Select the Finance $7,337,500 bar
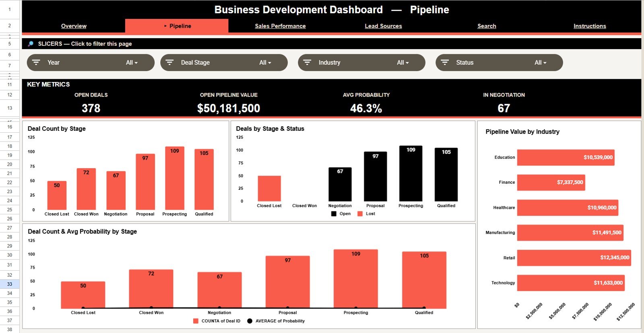Viewport: 644px width, 333px height. pos(551,182)
